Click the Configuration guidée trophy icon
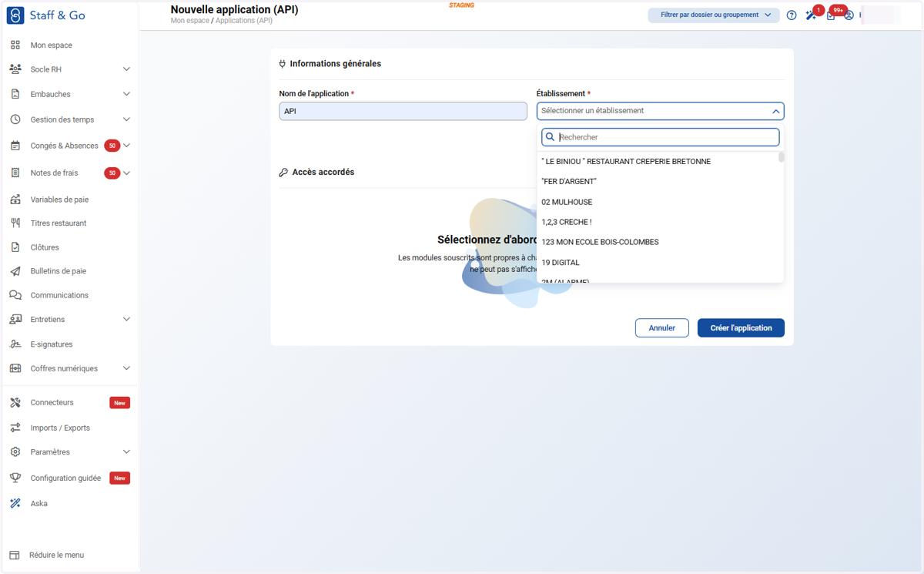 15,478
